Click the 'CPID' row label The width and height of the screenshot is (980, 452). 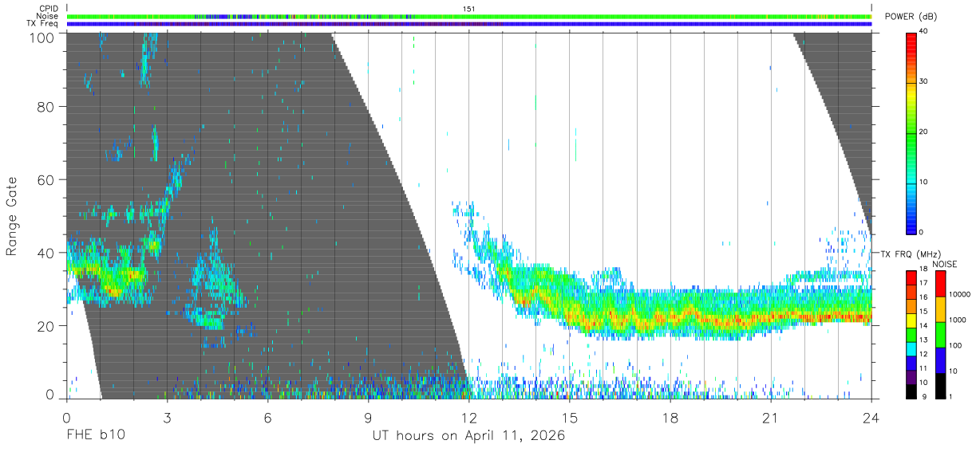click(x=49, y=9)
